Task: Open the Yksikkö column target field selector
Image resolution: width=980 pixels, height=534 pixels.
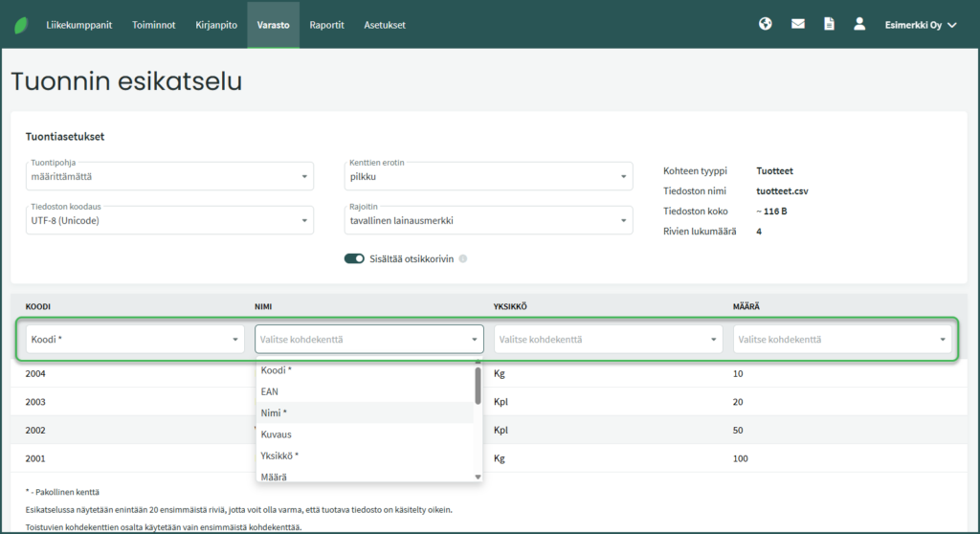Action: click(608, 340)
